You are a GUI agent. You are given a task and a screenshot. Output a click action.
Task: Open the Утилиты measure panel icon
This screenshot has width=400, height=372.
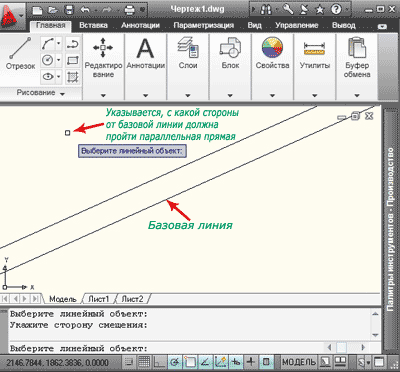[x=315, y=48]
